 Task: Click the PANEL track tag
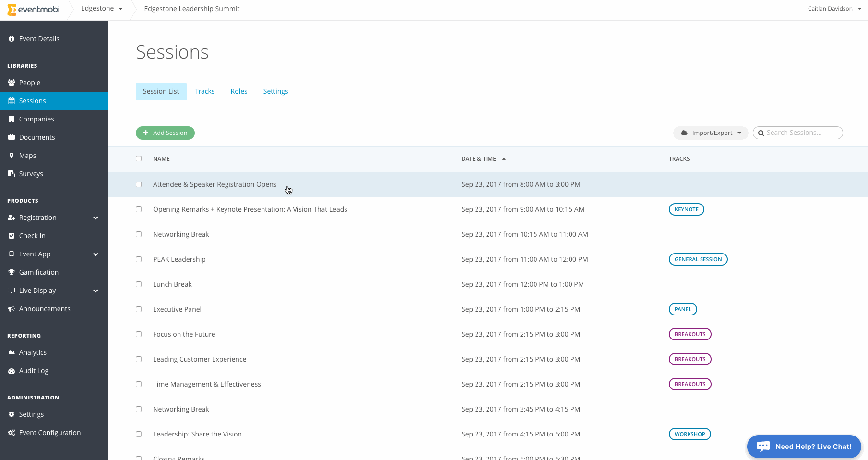[683, 309]
